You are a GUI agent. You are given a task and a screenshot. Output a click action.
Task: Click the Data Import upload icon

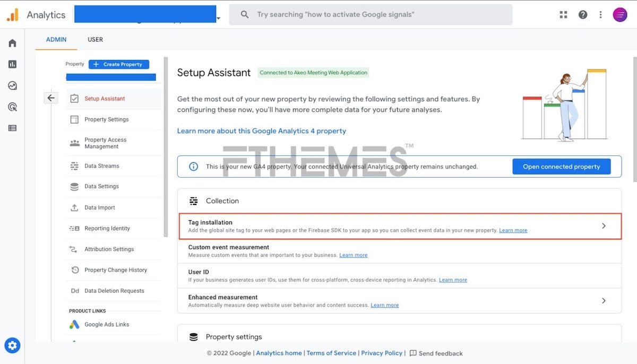point(74,207)
